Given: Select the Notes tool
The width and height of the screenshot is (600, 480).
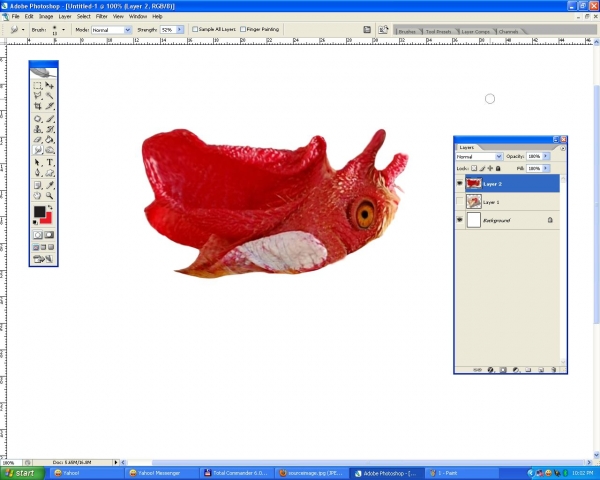Looking at the screenshot, I should tap(38, 185).
